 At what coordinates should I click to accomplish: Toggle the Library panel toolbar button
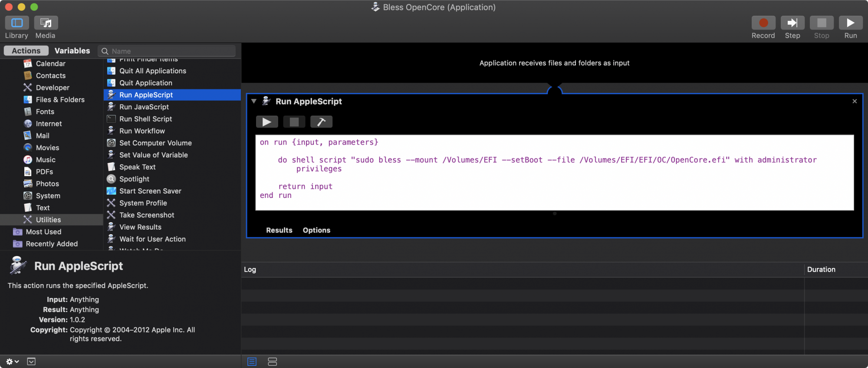pos(17,23)
